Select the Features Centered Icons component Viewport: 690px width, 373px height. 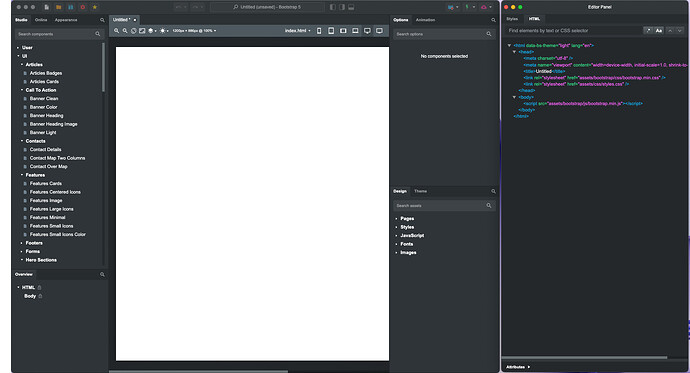coord(55,192)
